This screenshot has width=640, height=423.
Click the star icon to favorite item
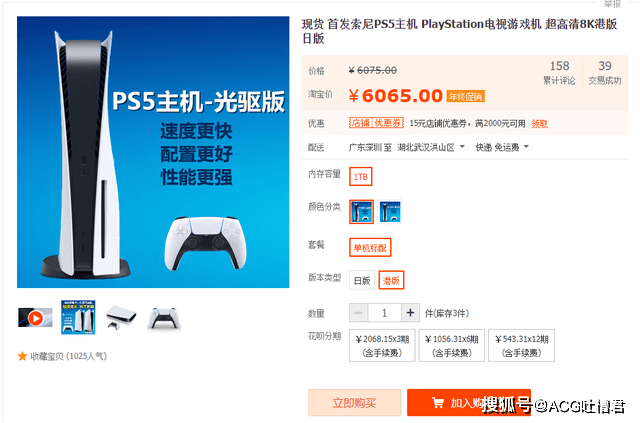click(22, 356)
